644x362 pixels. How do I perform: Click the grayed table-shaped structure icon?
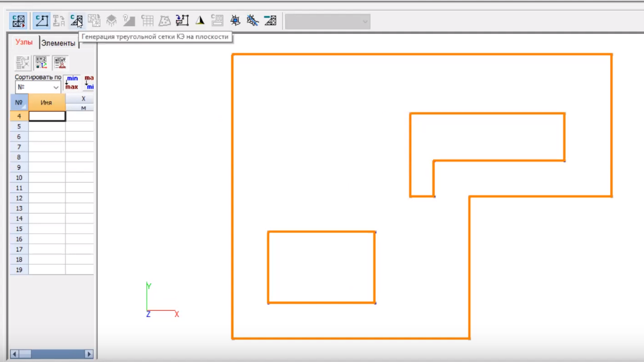click(x=111, y=21)
